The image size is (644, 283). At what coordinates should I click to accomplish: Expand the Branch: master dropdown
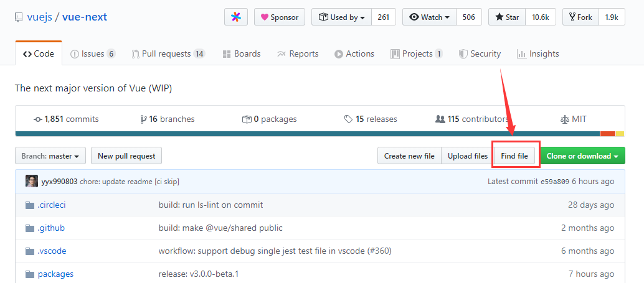[x=50, y=156]
